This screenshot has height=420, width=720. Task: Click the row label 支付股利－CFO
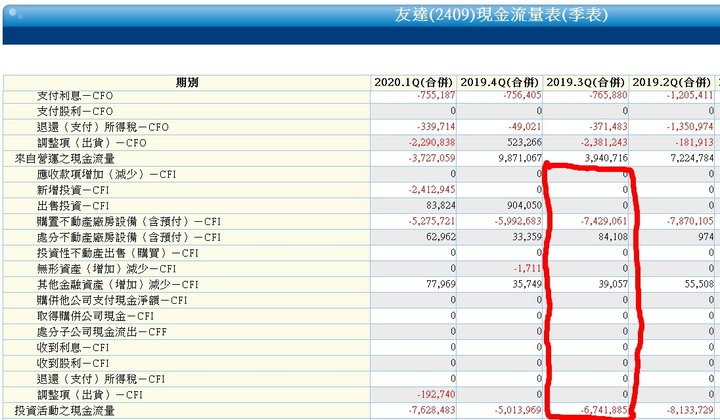(75, 112)
